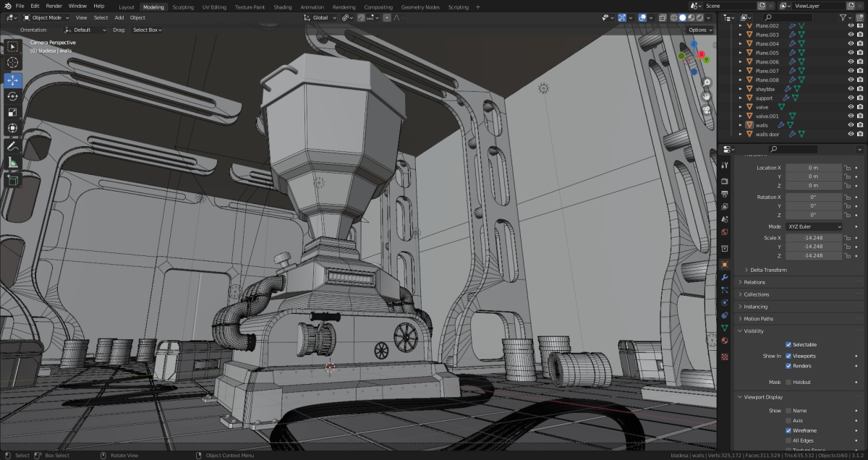The image size is (868, 460).
Task: Open the Render menu in the top bar
Action: pyautogui.click(x=53, y=7)
